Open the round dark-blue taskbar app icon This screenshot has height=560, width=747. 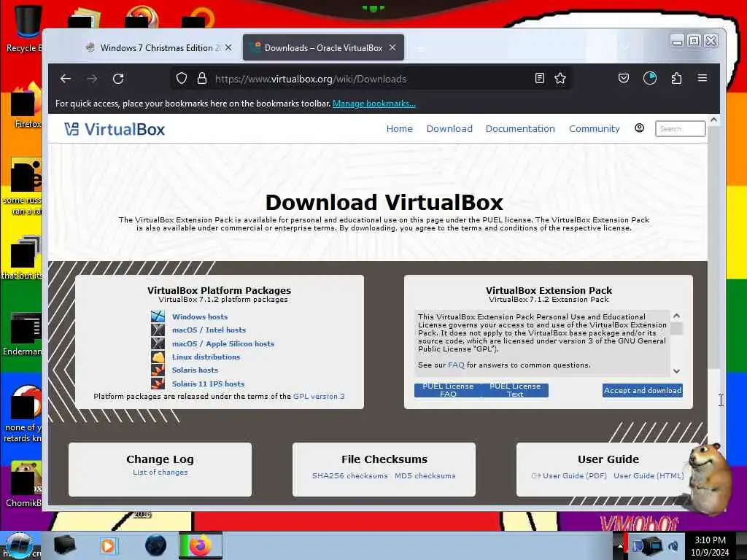[x=156, y=545]
